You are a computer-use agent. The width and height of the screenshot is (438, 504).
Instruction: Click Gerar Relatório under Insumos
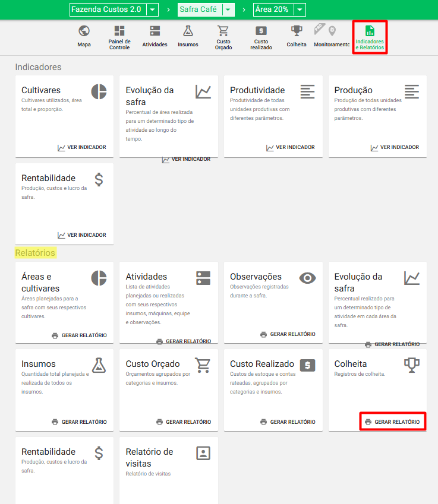pyautogui.click(x=80, y=422)
